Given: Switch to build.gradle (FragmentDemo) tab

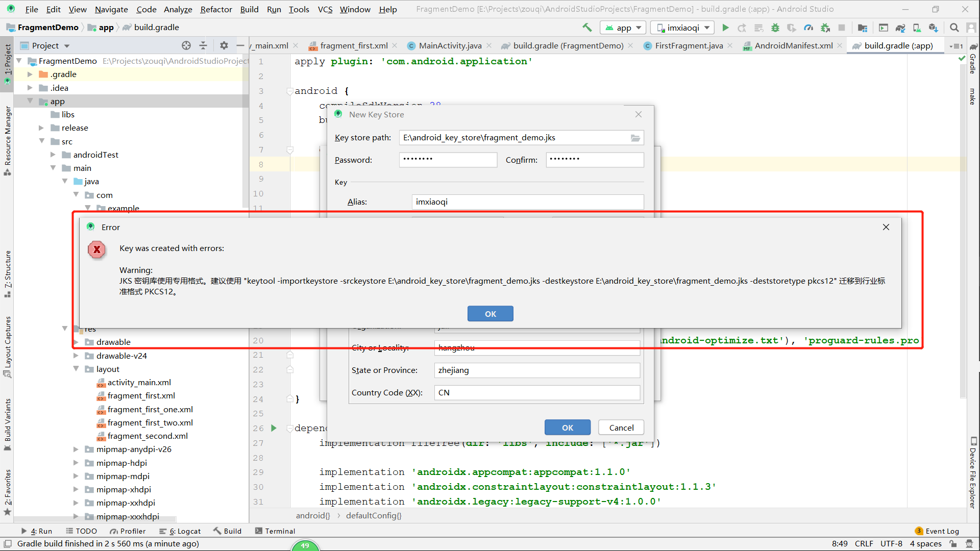Looking at the screenshot, I should (568, 45).
